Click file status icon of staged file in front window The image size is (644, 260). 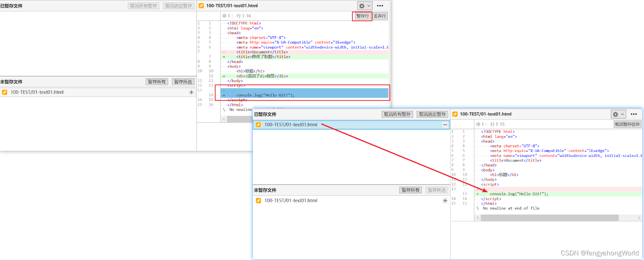coord(259,125)
